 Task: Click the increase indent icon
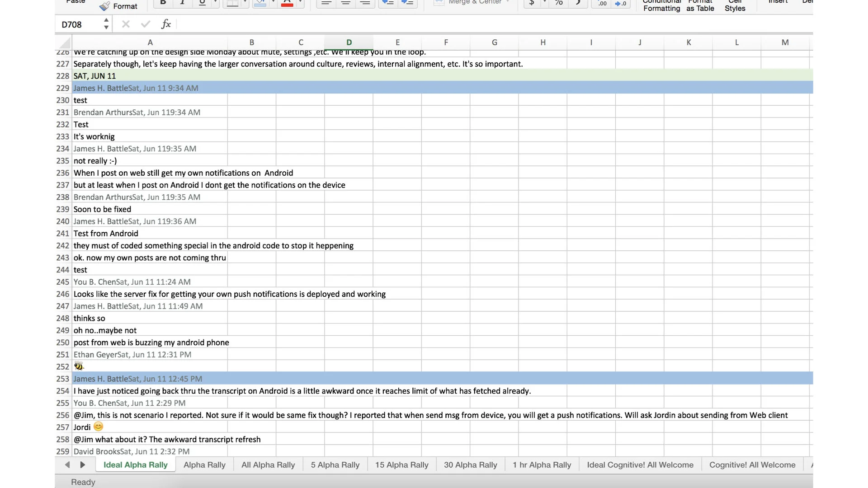point(407,3)
